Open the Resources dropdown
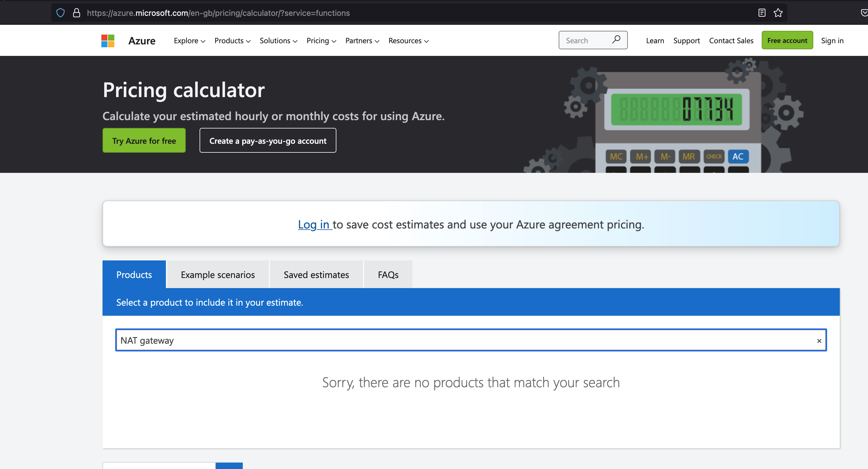The image size is (868, 469). pos(408,40)
